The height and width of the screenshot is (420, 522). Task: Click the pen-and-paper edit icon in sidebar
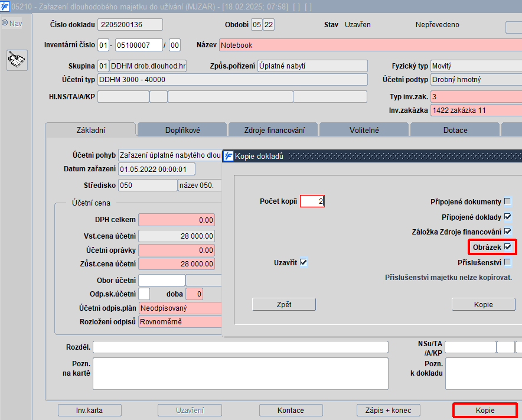[17, 60]
